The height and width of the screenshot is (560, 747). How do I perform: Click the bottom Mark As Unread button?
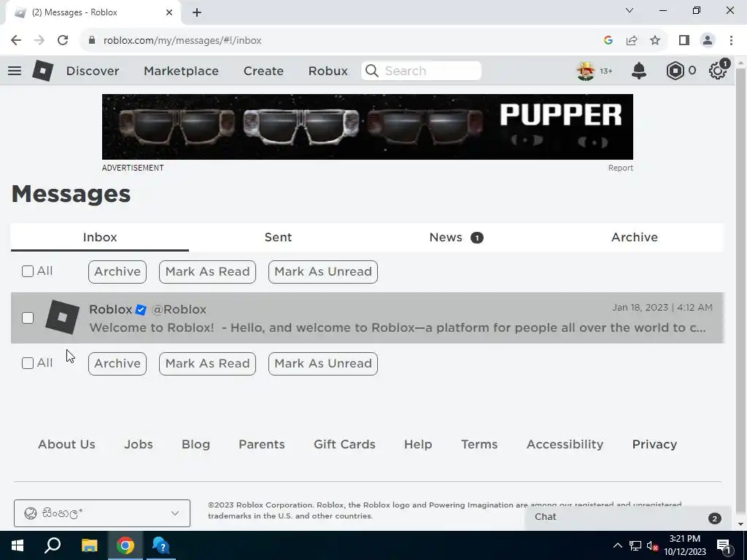point(323,363)
